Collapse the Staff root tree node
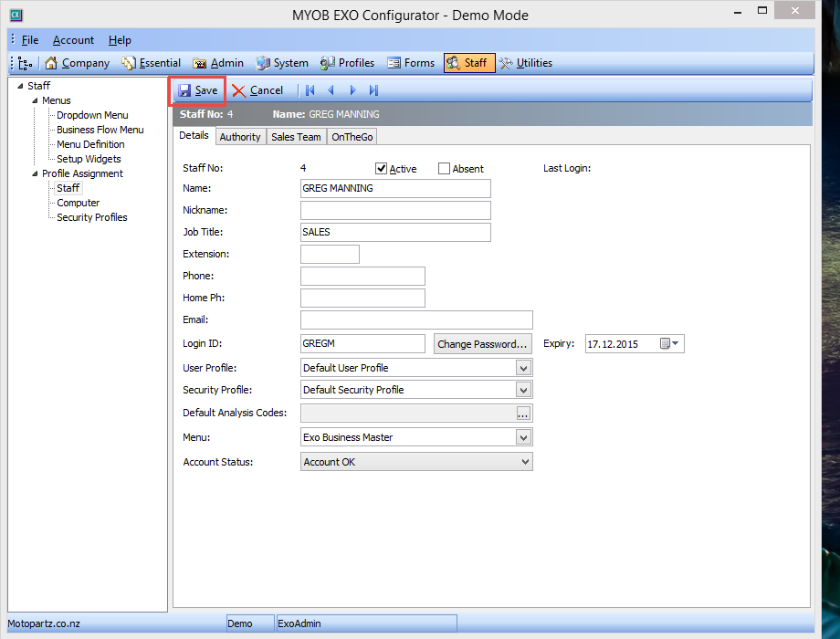840x639 pixels. [20, 86]
